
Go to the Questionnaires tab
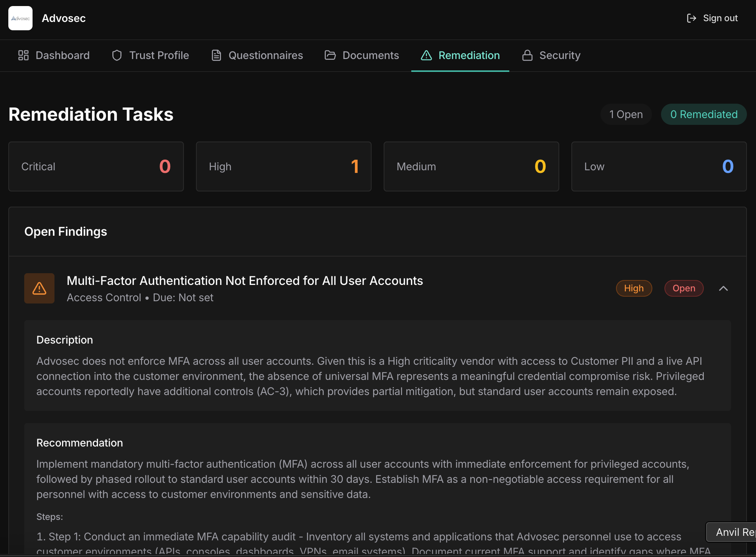click(x=257, y=55)
